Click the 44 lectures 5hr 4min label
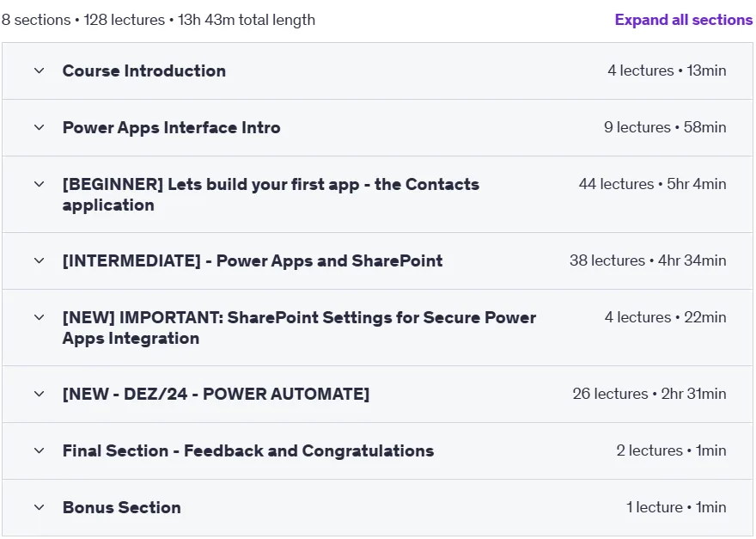This screenshot has width=756, height=539. pyautogui.click(x=652, y=184)
